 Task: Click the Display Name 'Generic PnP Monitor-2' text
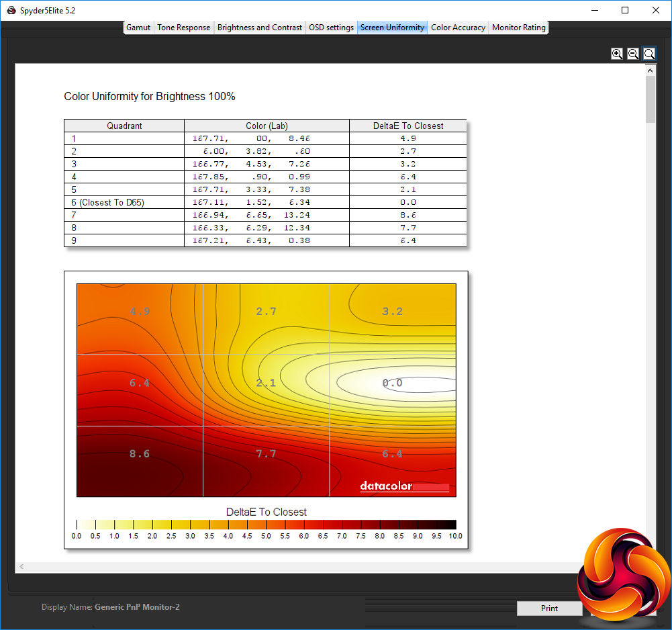click(x=137, y=607)
